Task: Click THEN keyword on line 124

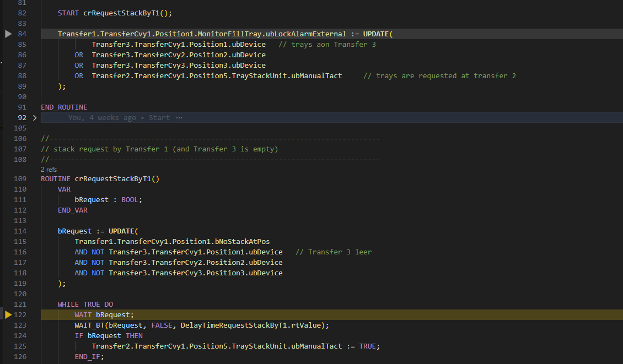Action: click(135, 336)
